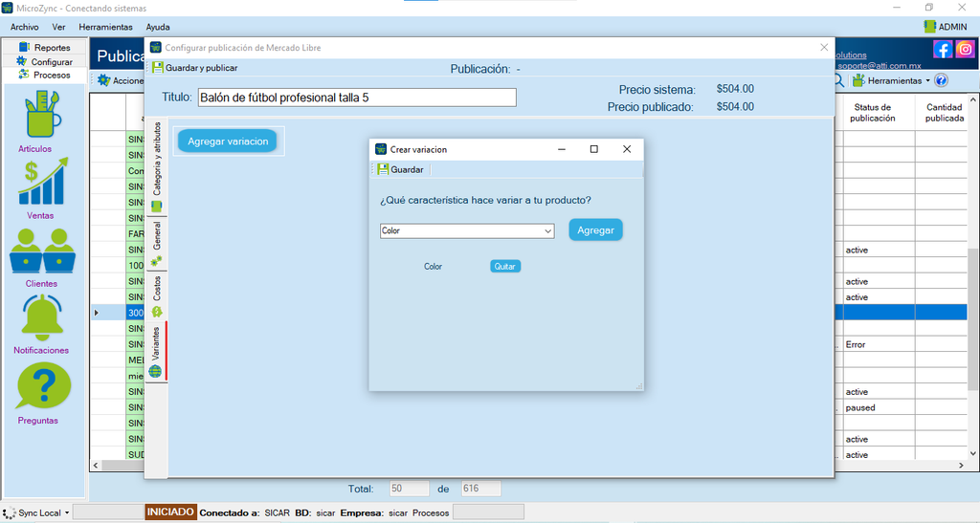Switch to the Procesos tab

pyautogui.click(x=44, y=75)
